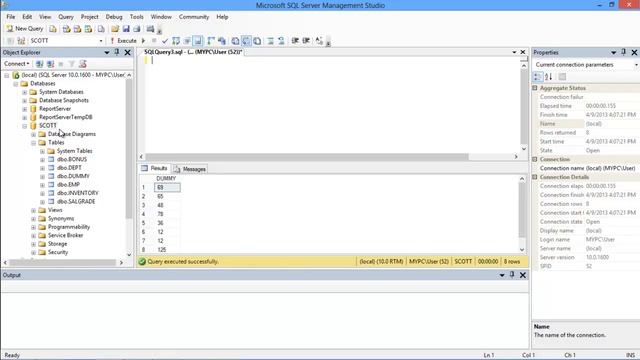The height and width of the screenshot is (360, 640).
Task: Open the File menu
Action: click(x=11, y=17)
